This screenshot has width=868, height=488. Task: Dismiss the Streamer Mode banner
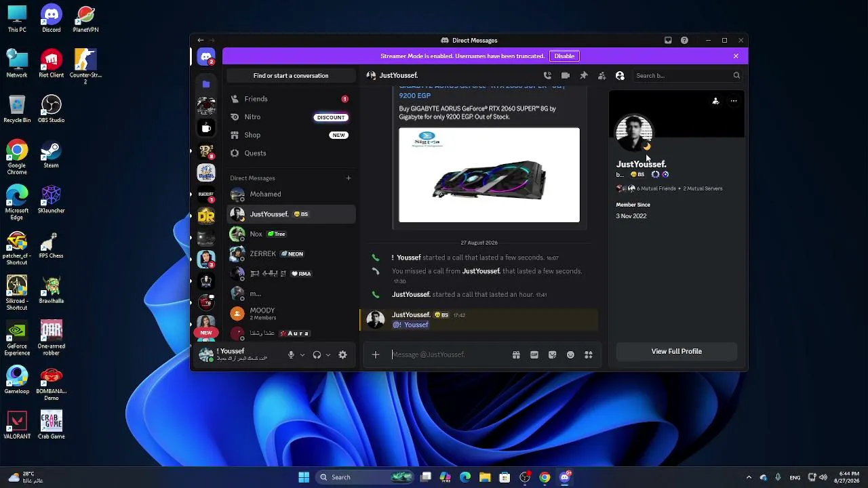click(x=736, y=56)
